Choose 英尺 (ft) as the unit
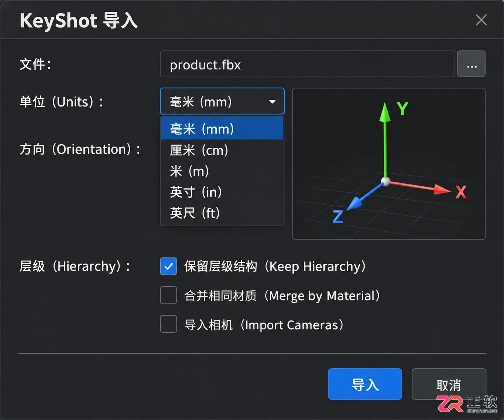The width and height of the screenshot is (504, 420). 222,213
